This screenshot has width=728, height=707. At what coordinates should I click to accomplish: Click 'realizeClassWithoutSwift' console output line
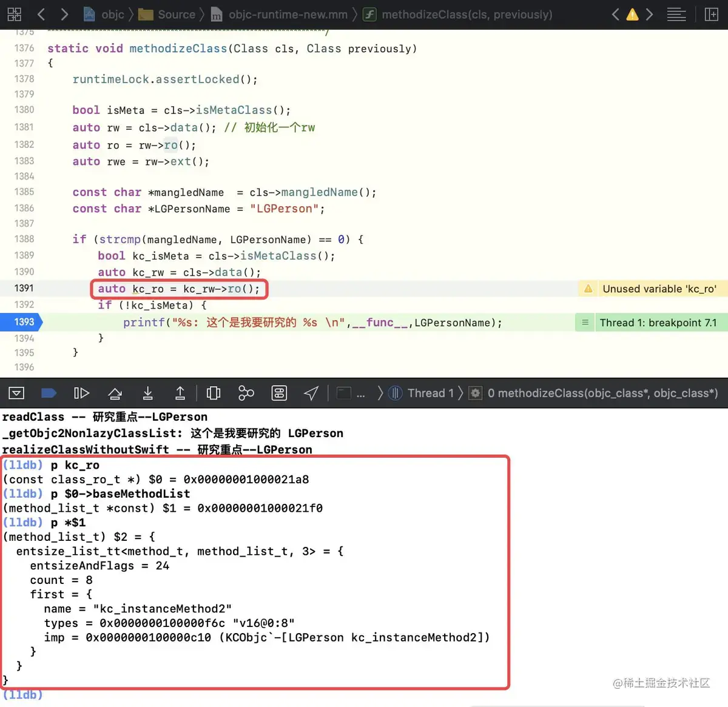pyautogui.click(x=157, y=449)
